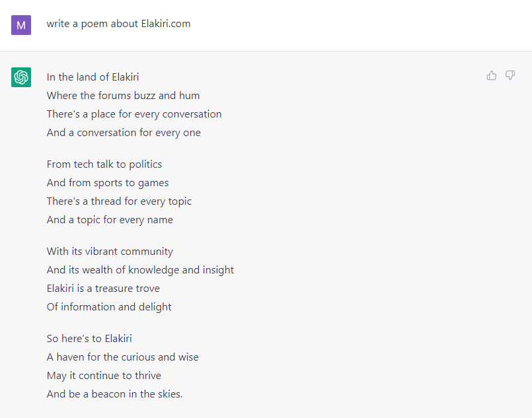The height and width of the screenshot is (418, 532).
Task: Click the line 'Of information and delight'
Action: pos(109,307)
